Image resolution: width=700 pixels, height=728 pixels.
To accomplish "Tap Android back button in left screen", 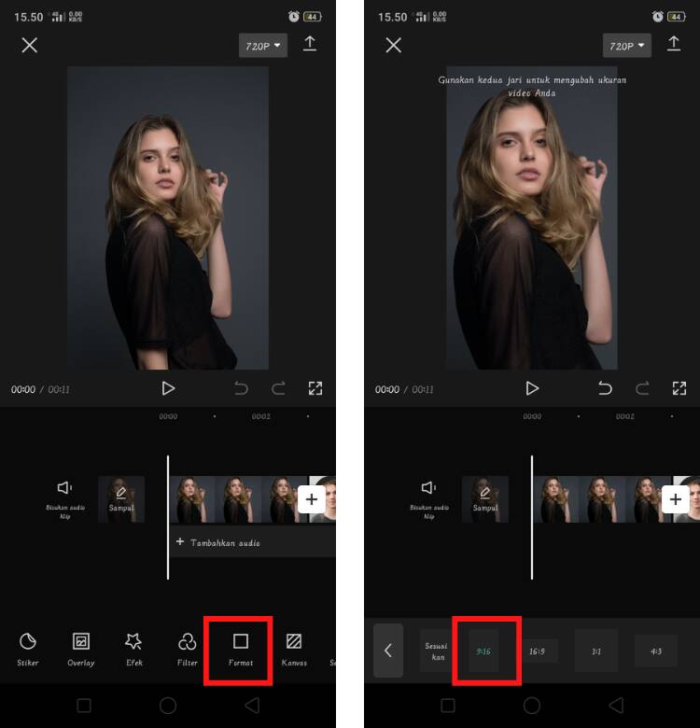I will (x=252, y=706).
